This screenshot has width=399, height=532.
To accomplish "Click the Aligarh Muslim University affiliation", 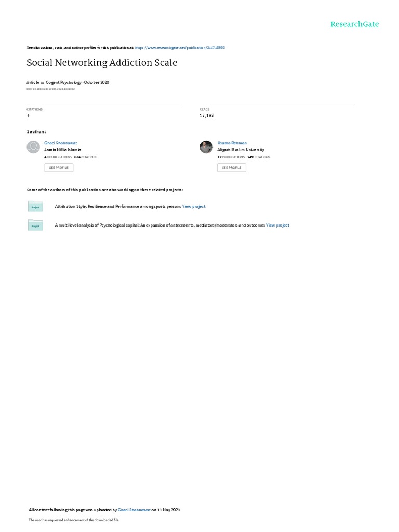I will coord(241,150).
